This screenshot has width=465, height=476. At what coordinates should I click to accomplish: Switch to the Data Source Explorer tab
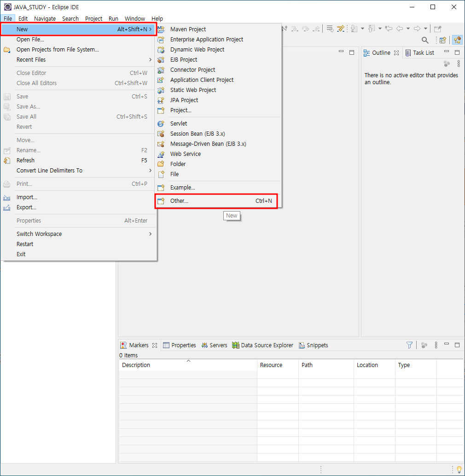click(x=262, y=345)
